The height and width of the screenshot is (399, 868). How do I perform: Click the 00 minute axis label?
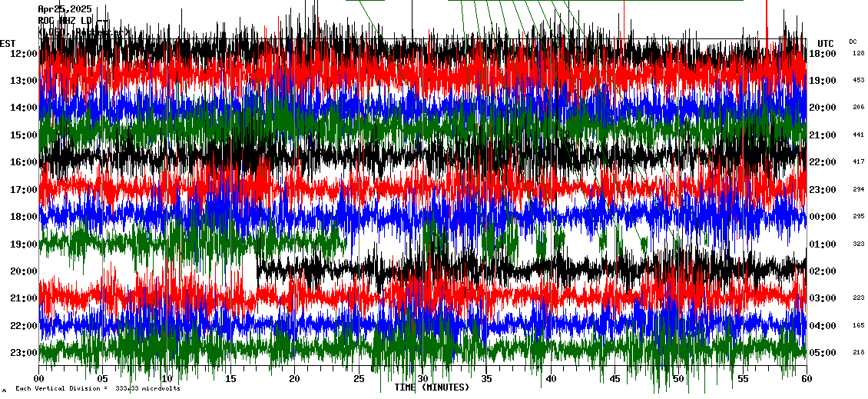point(38,378)
